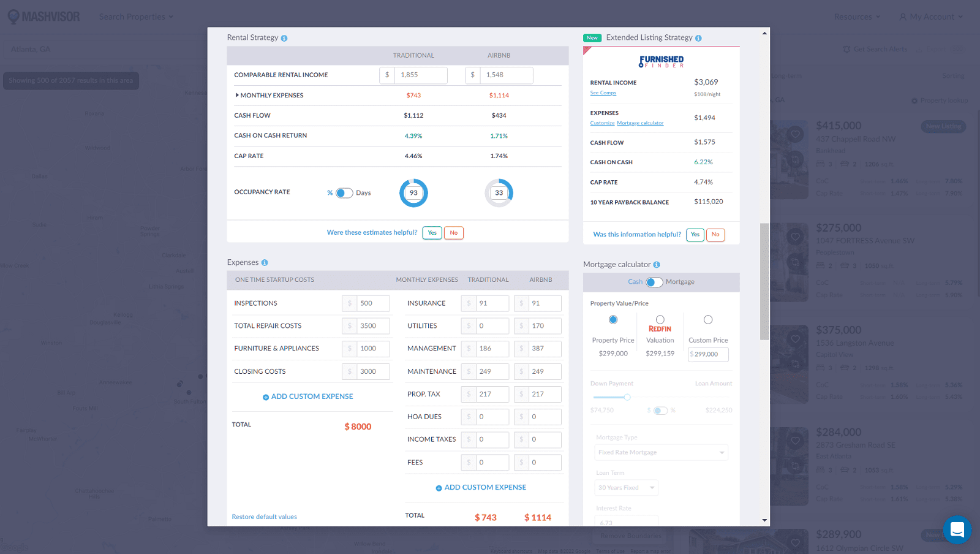Click the Down Payment slider handle

[627, 397]
